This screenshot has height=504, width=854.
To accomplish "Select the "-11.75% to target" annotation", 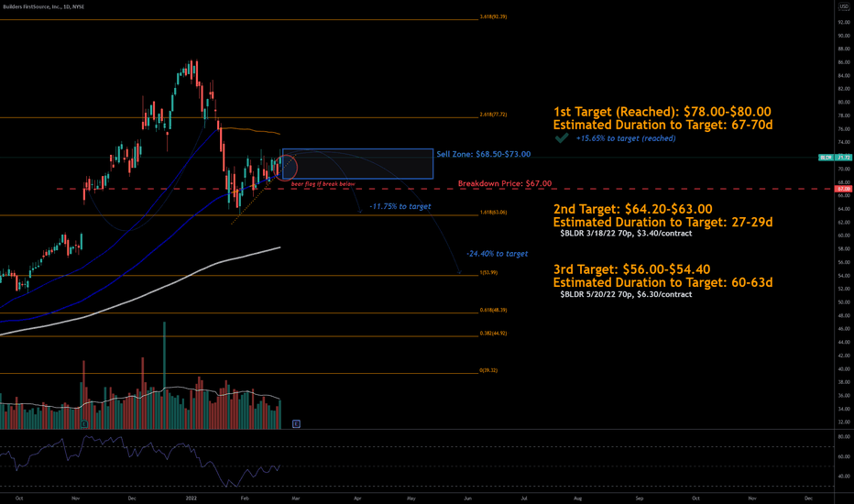I will pyautogui.click(x=400, y=206).
